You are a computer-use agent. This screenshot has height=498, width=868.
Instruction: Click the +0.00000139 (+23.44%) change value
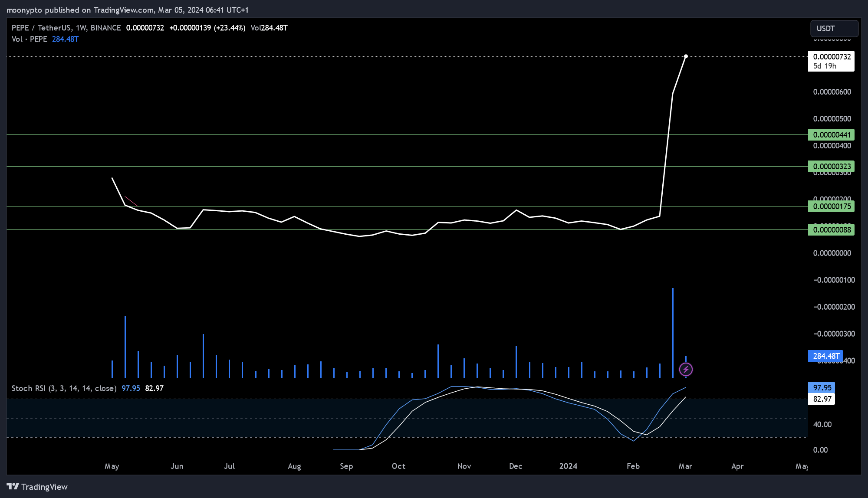point(207,28)
